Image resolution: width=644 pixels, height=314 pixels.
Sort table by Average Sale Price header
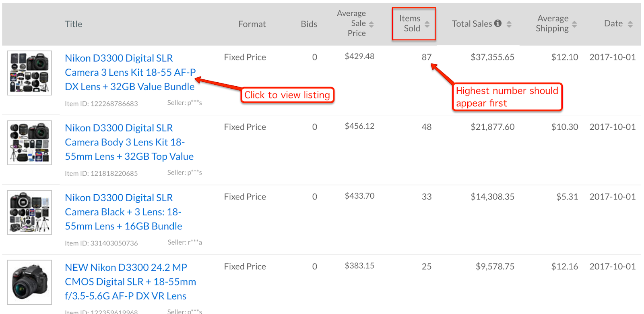(351, 23)
